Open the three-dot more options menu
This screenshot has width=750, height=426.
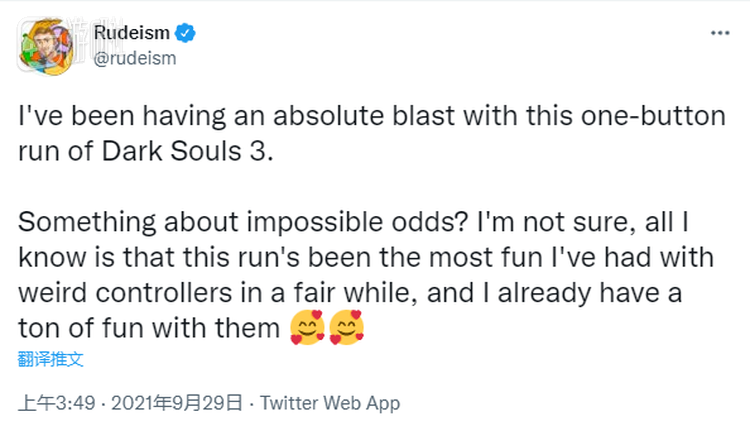pos(719,33)
